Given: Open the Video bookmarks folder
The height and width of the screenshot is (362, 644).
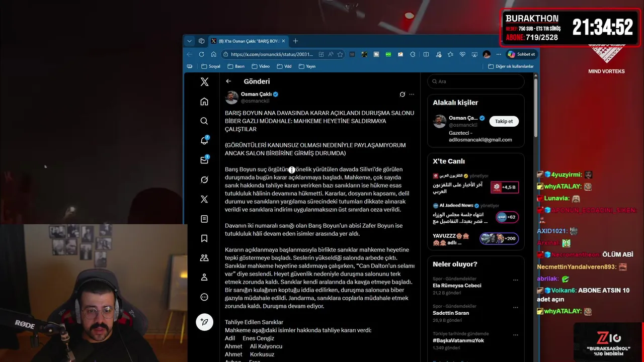Looking at the screenshot, I should (x=261, y=66).
